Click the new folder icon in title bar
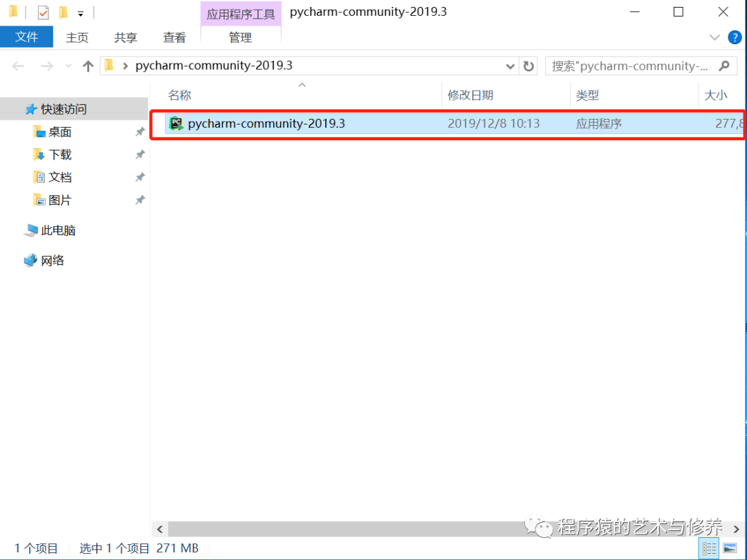The height and width of the screenshot is (560, 747). (63, 12)
